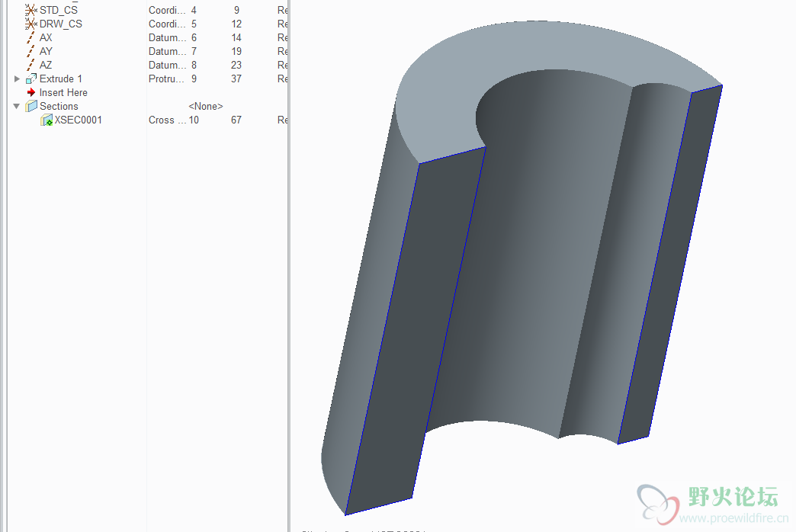The width and height of the screenshot is (796, 532).
Task: Click the 'Cross ...' type cell for XSEC0001
Action: 167,120
